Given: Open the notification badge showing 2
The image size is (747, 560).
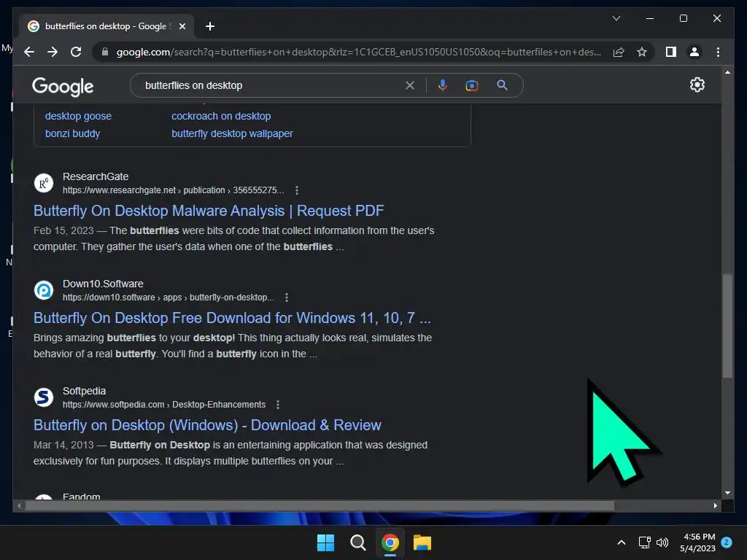Looking at the screenshot, I should tap(727, 542).
